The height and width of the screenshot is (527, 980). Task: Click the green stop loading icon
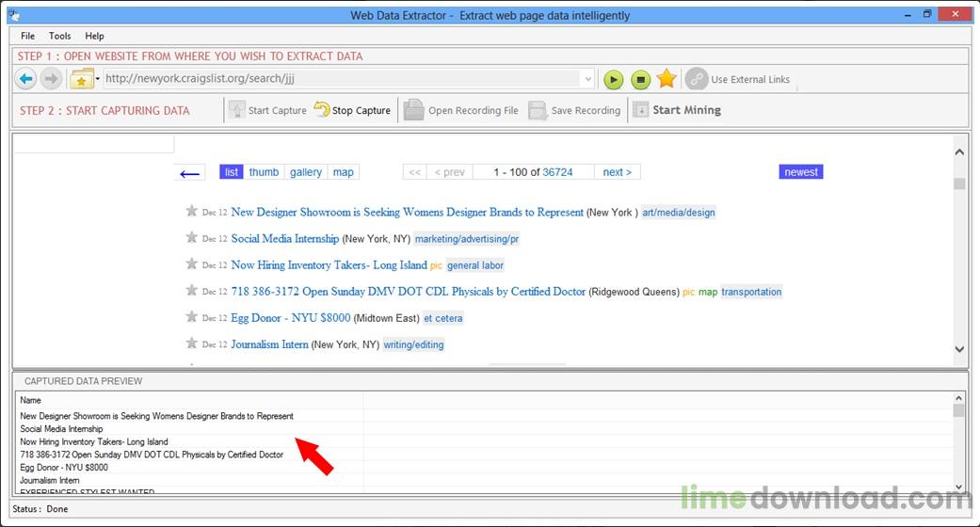click(640, 79)
